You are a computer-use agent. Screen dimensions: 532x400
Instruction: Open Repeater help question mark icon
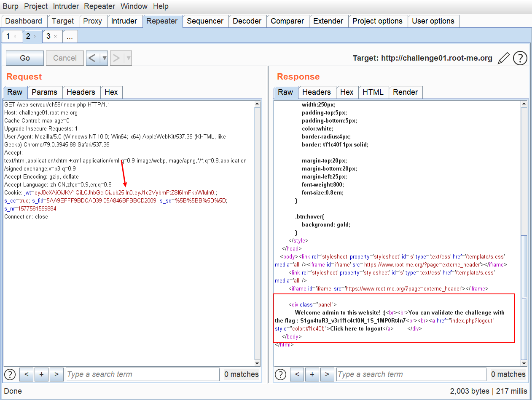pyautogui.click(x=520, y=58)
